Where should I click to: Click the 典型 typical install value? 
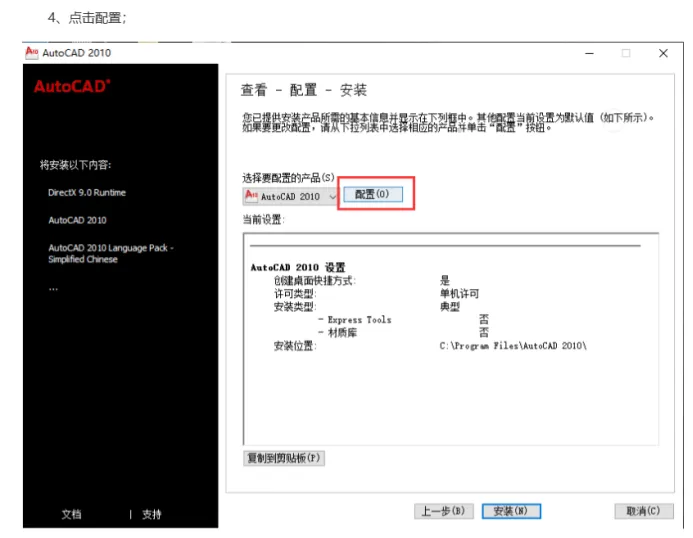[450, 306]
